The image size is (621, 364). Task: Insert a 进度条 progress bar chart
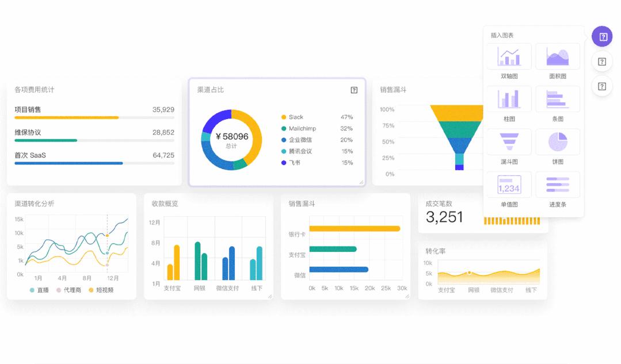coord(557,185)
